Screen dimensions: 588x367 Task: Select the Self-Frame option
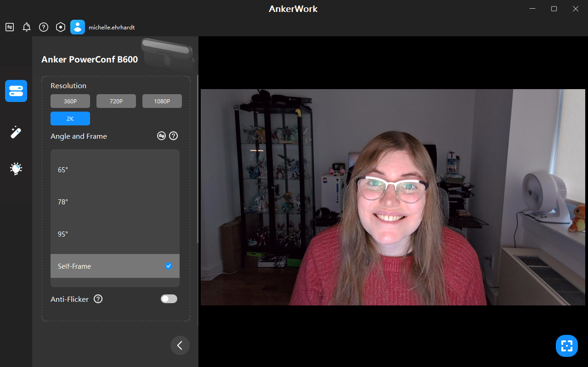(115, 266)
